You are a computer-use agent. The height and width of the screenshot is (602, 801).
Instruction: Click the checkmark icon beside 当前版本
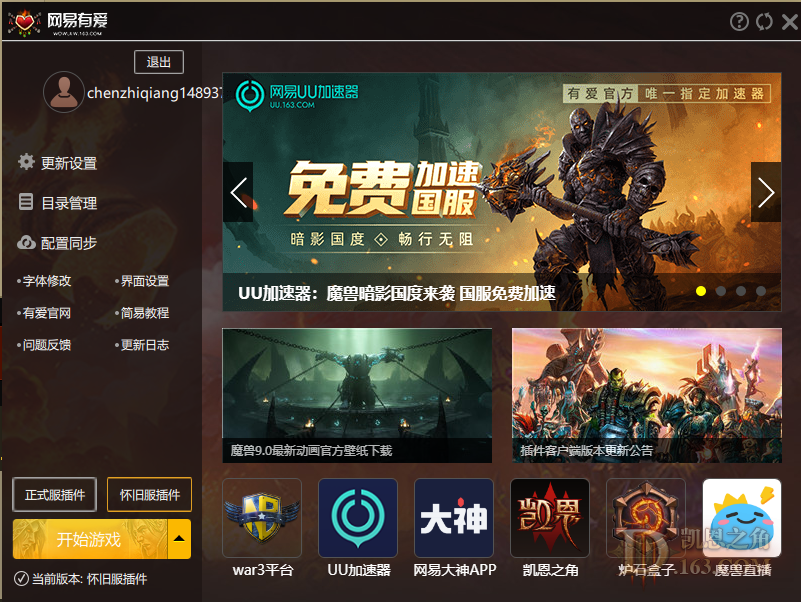click(21, 578)
